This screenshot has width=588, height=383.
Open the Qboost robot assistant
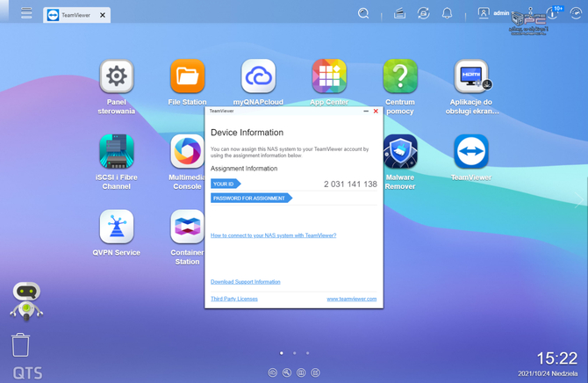[26, 301]
